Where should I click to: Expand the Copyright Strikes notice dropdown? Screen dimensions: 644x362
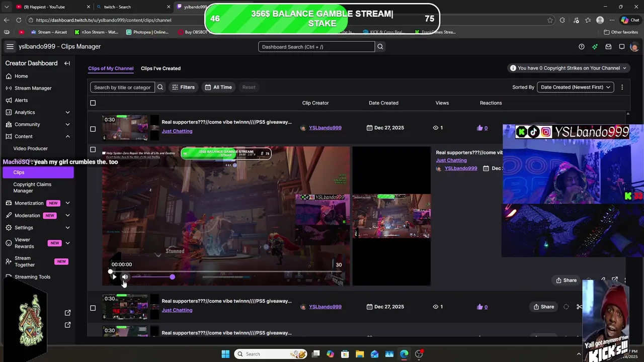point(569,68)
